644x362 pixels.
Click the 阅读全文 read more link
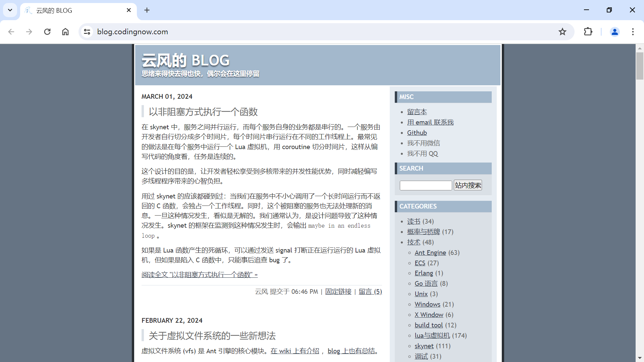(x=200, y=275)
